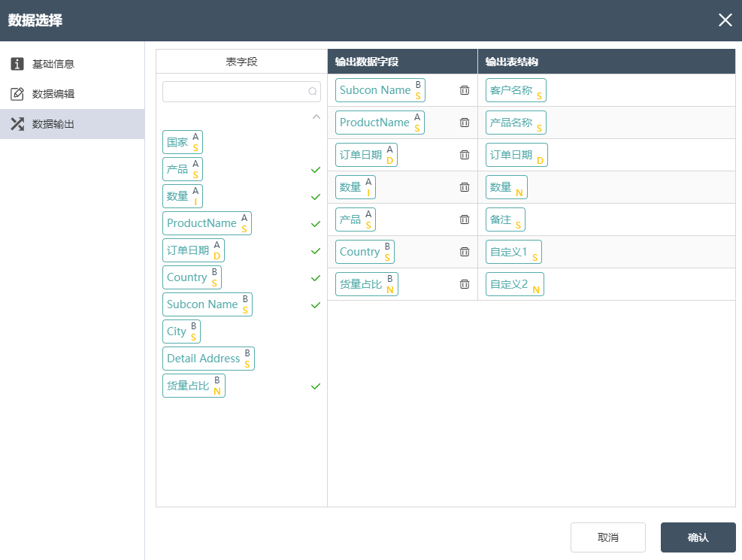
Task: Select ProductName in table fields list
Action: tap(207, 223)
